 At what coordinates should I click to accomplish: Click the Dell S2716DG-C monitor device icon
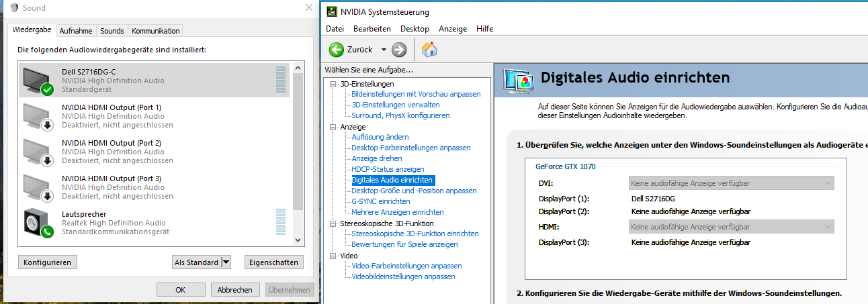click(38, 81)
